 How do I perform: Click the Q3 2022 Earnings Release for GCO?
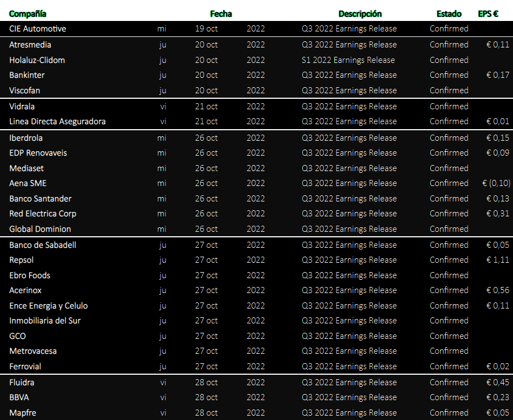349,336
